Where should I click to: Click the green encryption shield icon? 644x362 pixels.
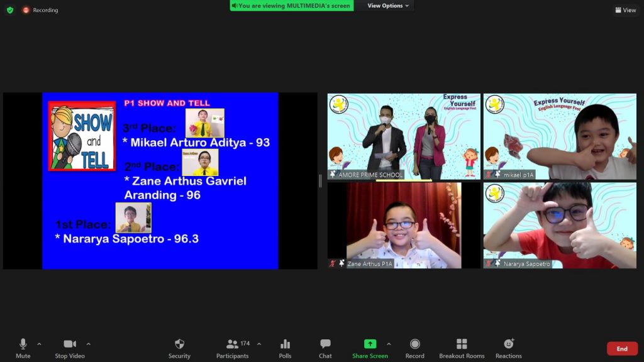(9, 10)
